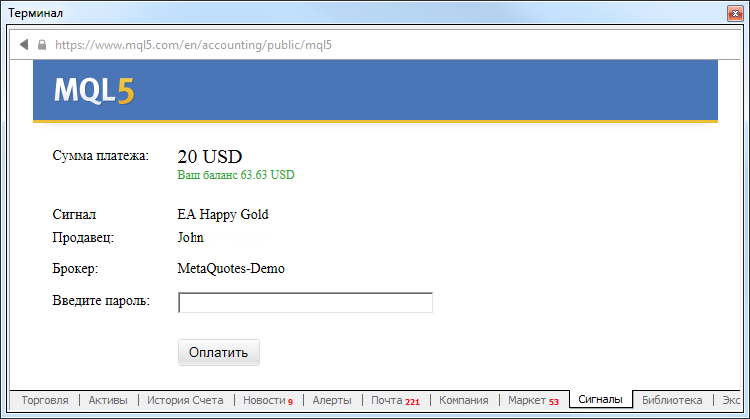Focus the password input field
This screenshot has width=750, height=419.
click(305, 302)
